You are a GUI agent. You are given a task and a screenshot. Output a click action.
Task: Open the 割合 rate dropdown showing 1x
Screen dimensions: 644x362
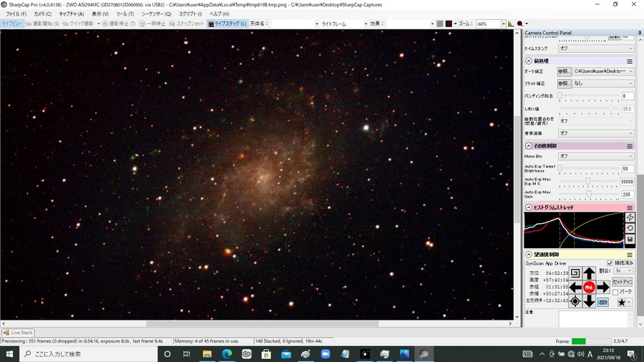[623, 271]
